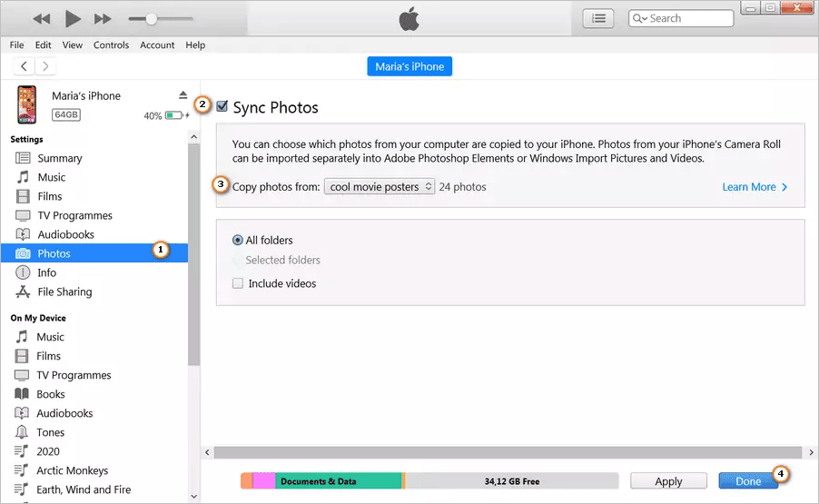819x504 pixels.
Task: Click the play button
Action: [x=73, y=19]
